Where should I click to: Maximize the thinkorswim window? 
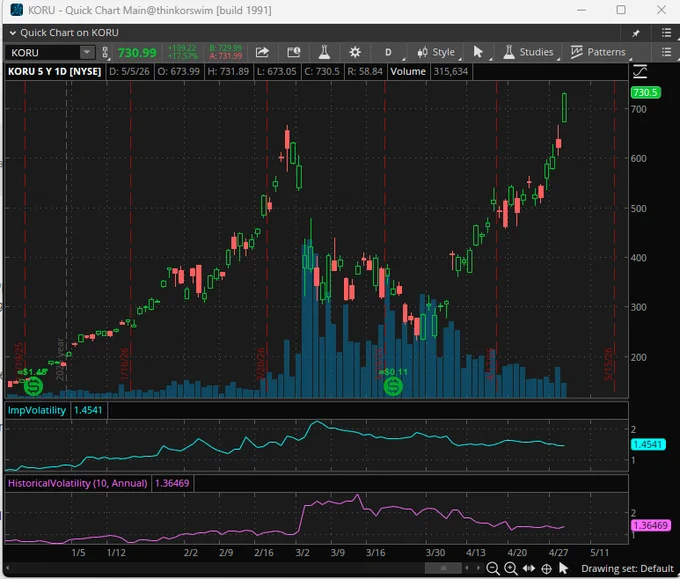click(621, 10)
